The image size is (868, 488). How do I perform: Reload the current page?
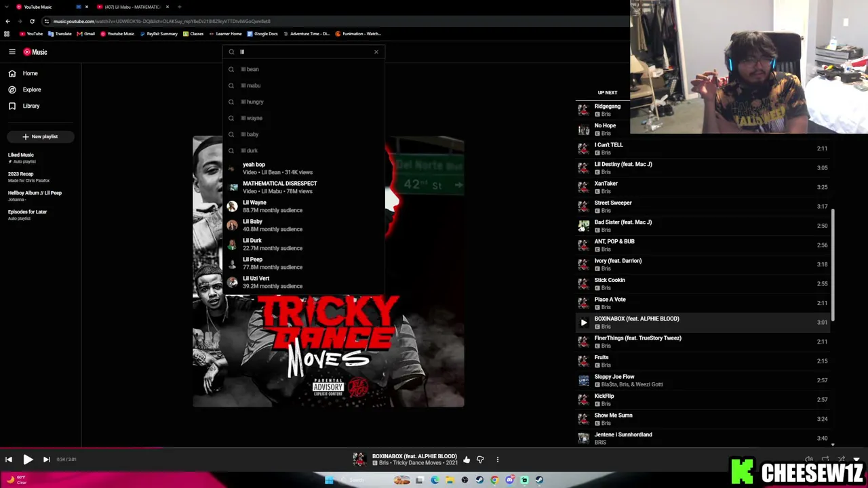click(32, 21)
